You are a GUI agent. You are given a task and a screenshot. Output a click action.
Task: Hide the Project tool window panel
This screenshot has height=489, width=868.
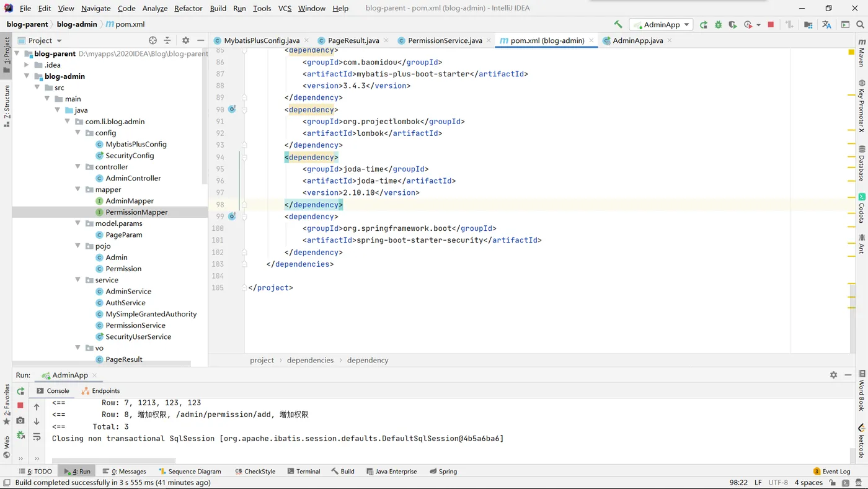[x=200, y=40]
